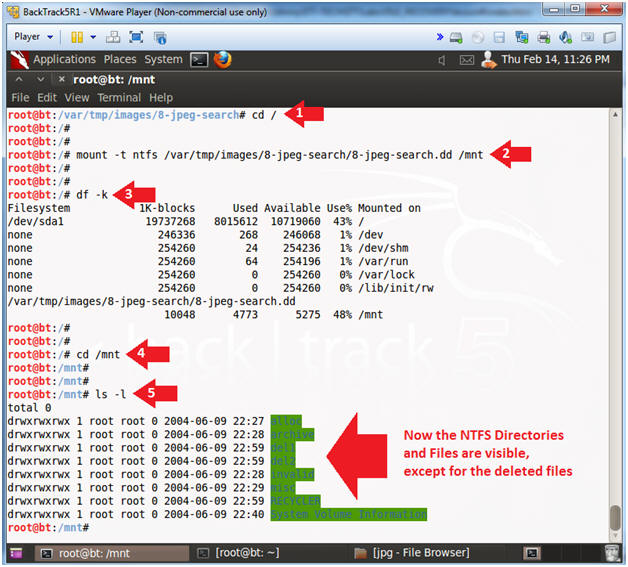The height and width of the screenshot is (567, 628).
Task: Click the user account icon in panel
Action: point(489,60)
